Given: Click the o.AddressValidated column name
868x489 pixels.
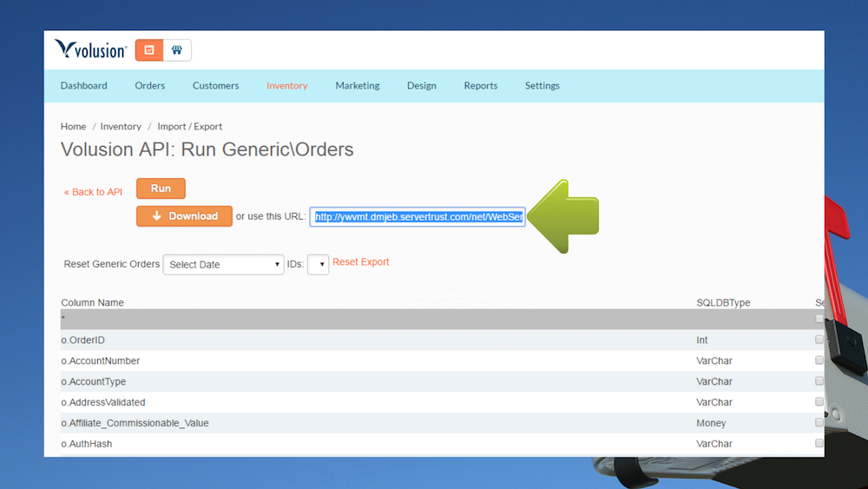Looking at the screenshot, I should point(103,403).
